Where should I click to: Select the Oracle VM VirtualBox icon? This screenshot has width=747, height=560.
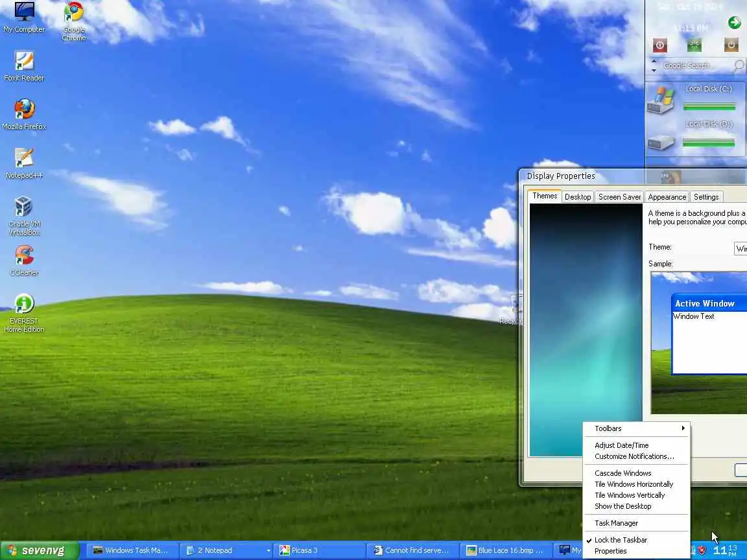24,216
